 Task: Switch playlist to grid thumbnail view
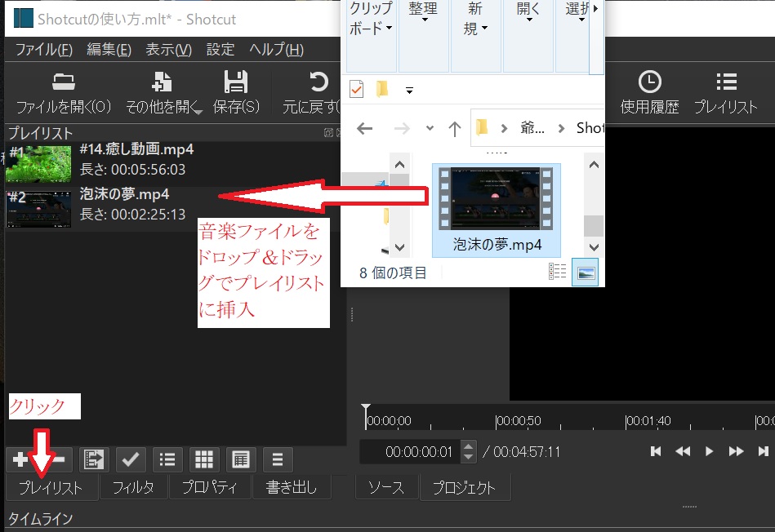[x=203, y=459]
